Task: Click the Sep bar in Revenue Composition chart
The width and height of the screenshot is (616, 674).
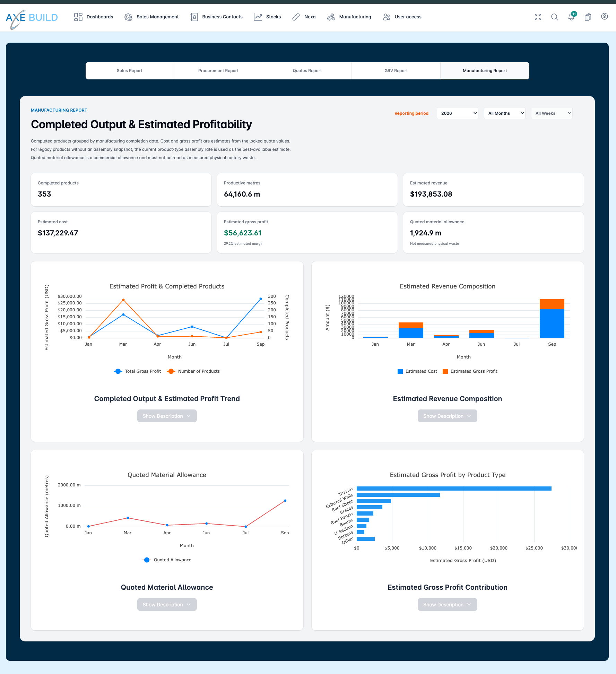Action: coord(552,319)
